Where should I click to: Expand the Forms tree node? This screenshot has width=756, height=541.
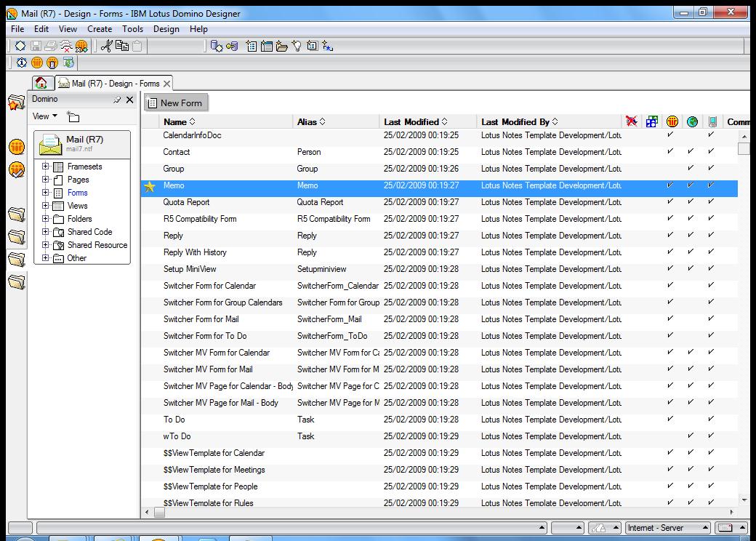(x=45, y=193)
